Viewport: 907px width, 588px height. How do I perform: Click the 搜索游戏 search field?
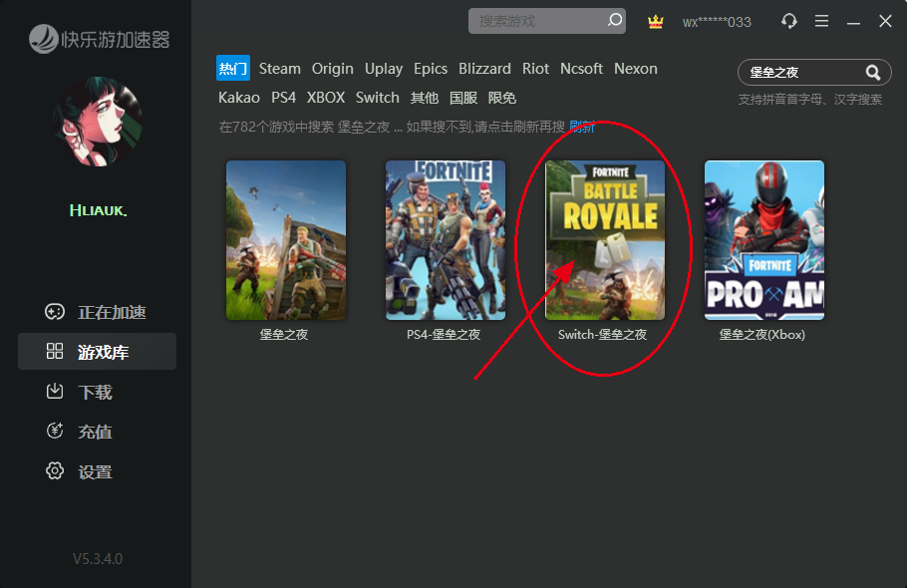(547, 21)
